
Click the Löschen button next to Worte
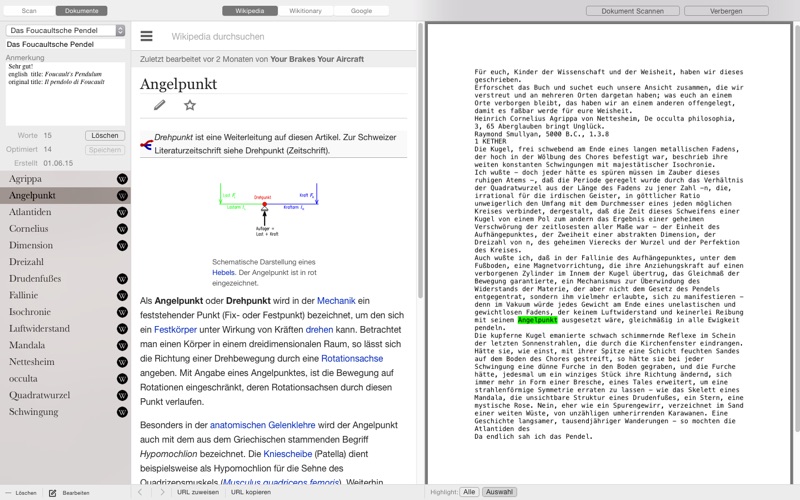pos(105,136)
